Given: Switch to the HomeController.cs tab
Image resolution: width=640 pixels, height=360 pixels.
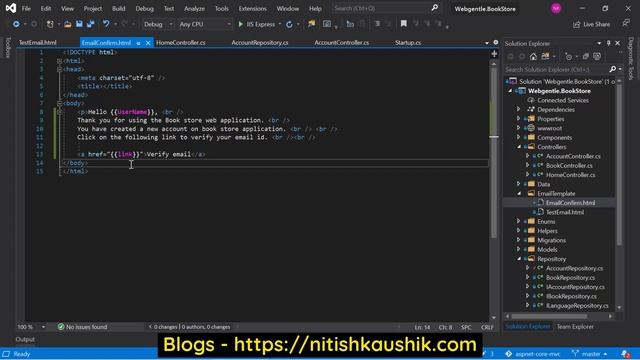Looking at the screenshot, I should (x=181, y=42).
